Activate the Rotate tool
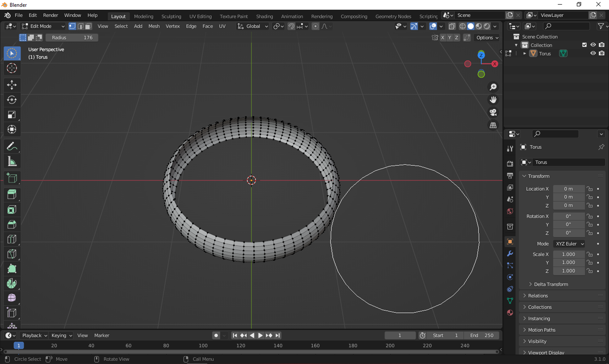 point(12,100)
